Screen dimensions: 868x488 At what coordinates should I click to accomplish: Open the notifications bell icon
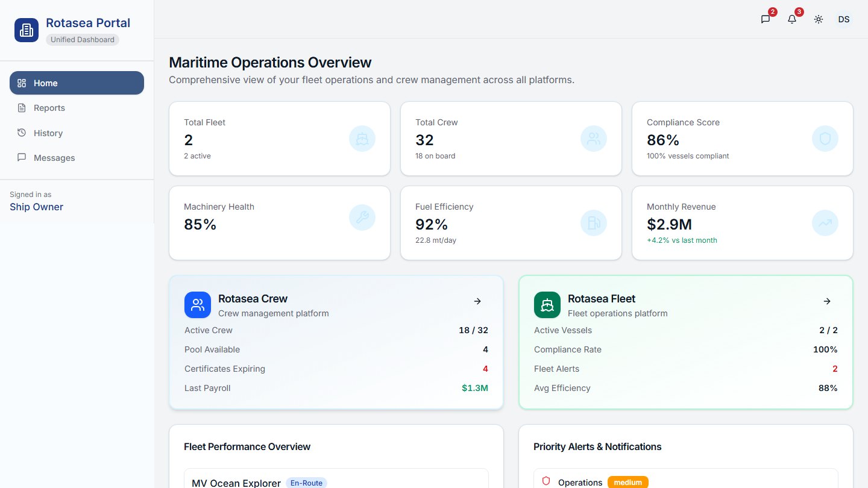point(792,19)
